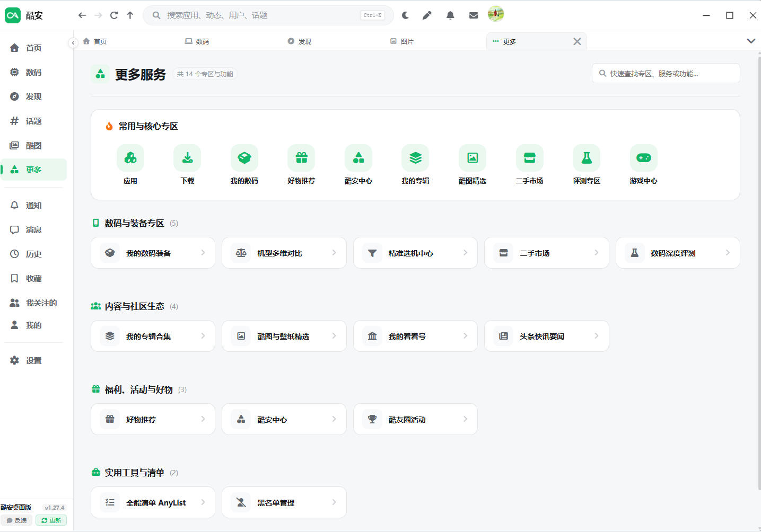Open 二手市场 shop icon in core zone
Screen dimensions: 761x532
pyautogui.click(x=530, y=158)
